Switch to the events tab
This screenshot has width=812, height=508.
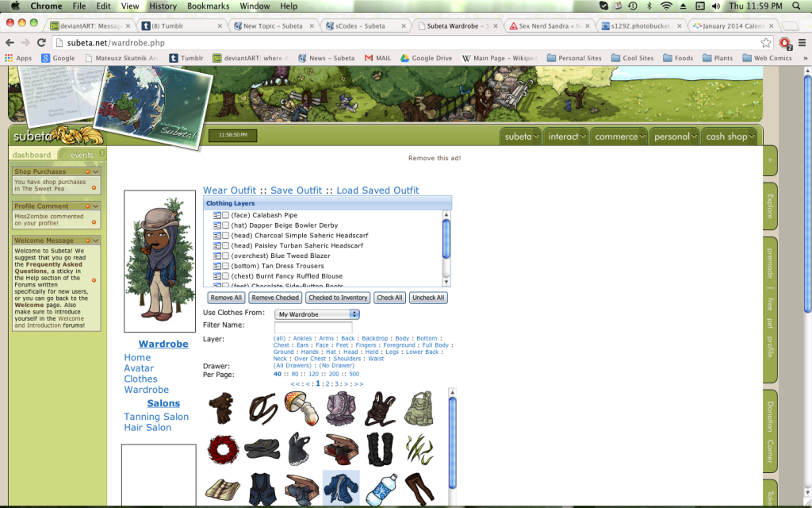pos(82,155)
